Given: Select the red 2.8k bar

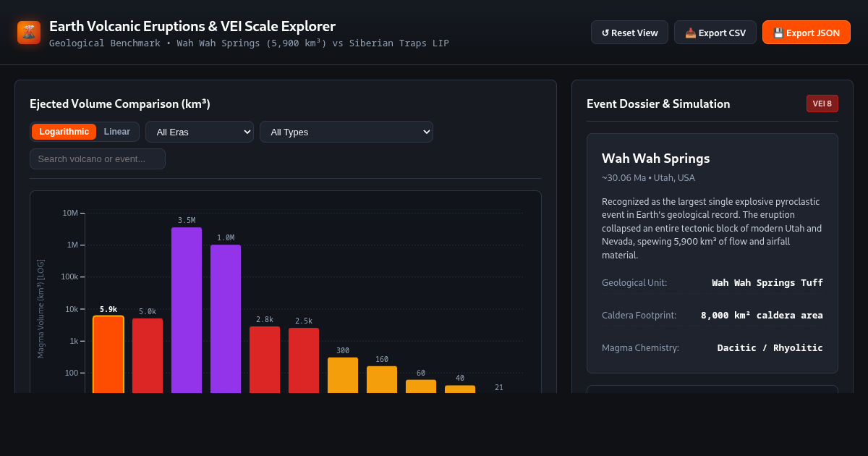Looking at the screenshot, I should (265, 360).
